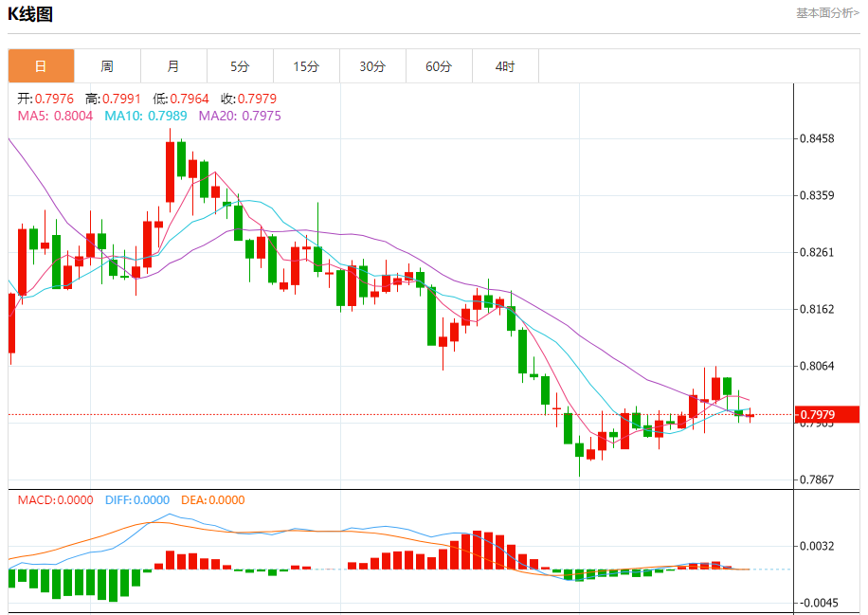Image resolution: width=868 pixels, height=615 pixels.
Task: Select the 日 daily chart tab
Action: pyautogui.click(x=41, y=66)
